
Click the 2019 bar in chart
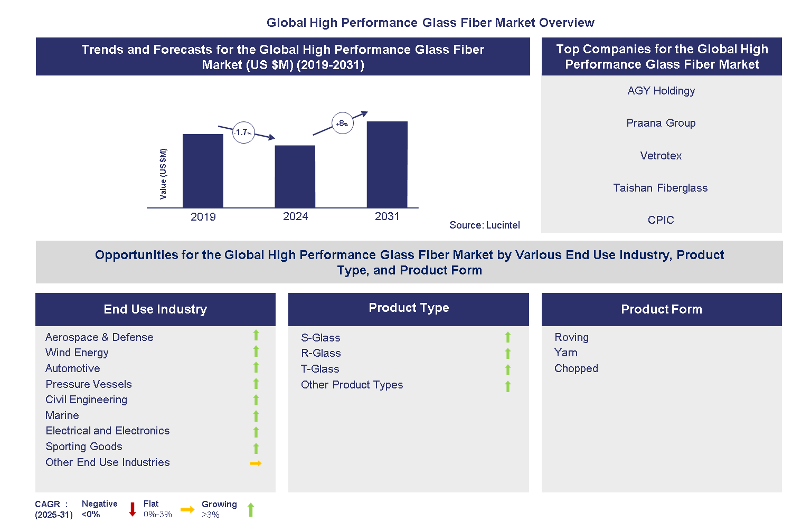pos(203,171)
